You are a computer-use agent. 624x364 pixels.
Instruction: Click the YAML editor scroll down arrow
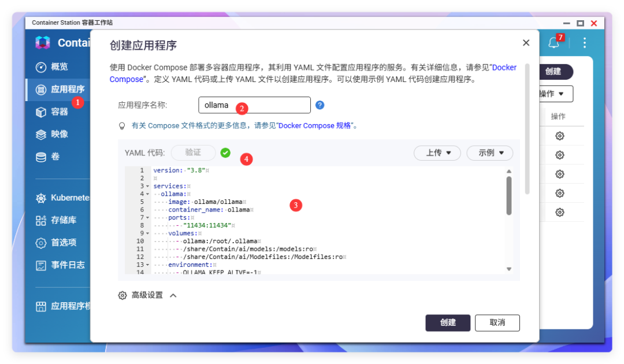(509, 269)
